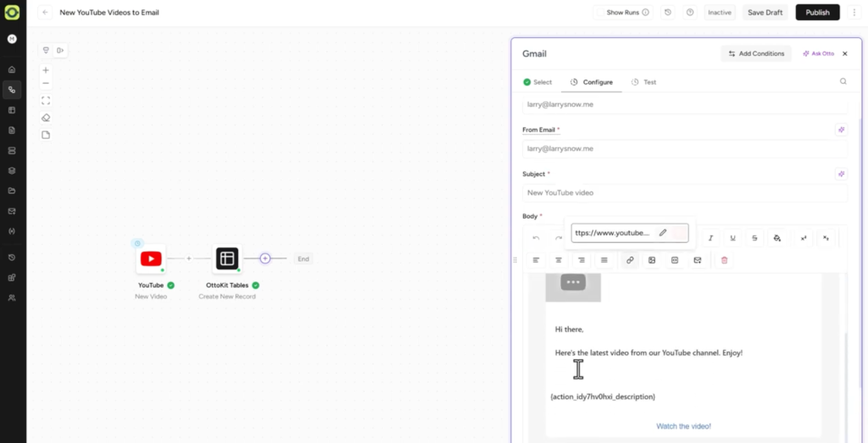
Task: Add step between YouTube and OttoKit Tables
Action: (x=189, y=258)
